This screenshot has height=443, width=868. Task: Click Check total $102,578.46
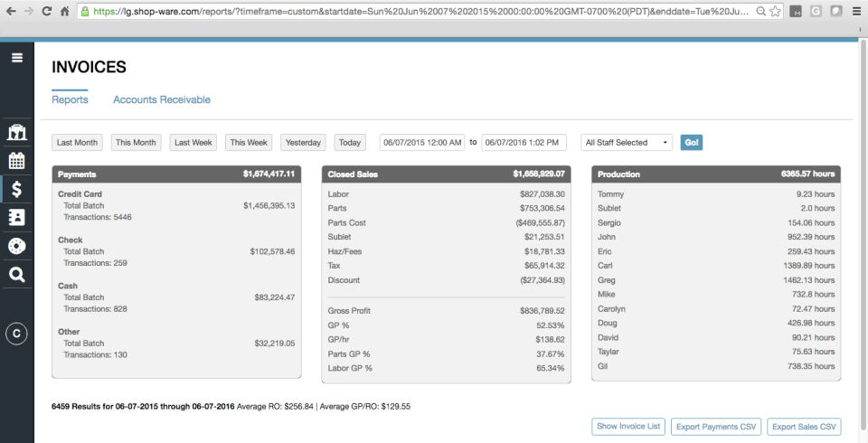[272, 251]
